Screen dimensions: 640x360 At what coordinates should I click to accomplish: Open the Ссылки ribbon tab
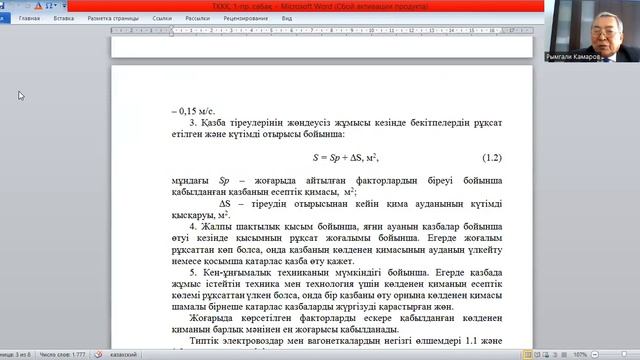click(162, 18)
